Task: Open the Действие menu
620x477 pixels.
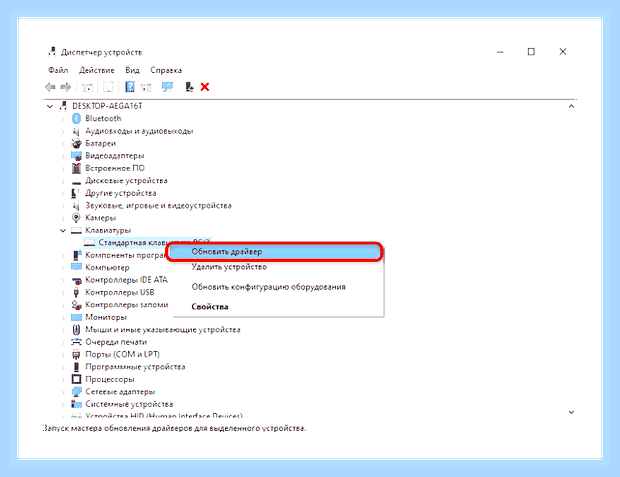Action: click(x=96, y=70)
